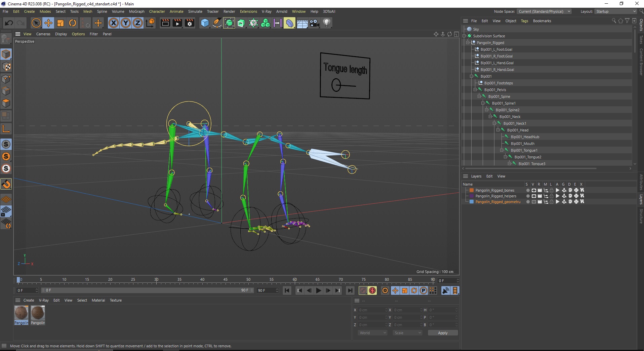644x351 pixels.
Task: Click the Spline Pen tool icon
Action: coord(217,23)
